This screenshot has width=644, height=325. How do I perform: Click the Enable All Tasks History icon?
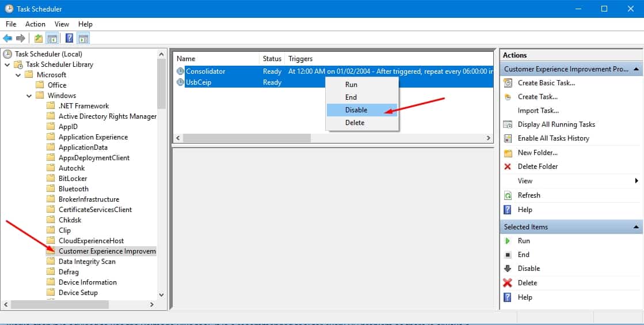pos(508,139)
